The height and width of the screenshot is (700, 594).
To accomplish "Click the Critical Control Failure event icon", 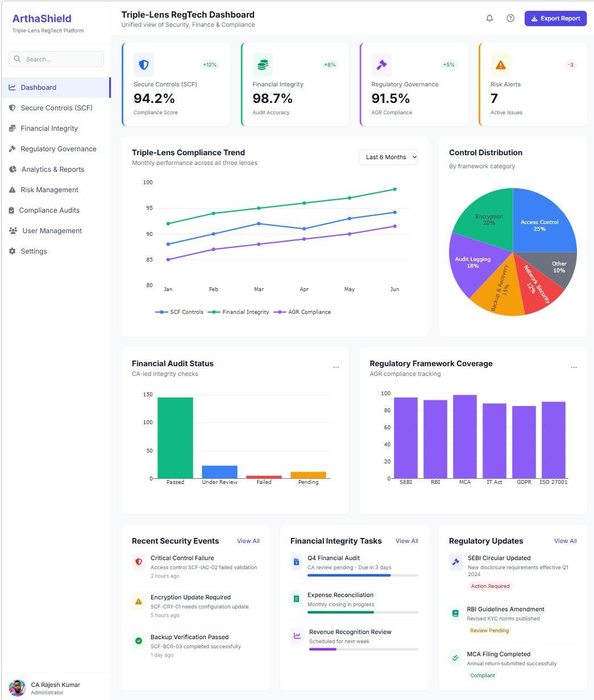I will pyautogui.click(x=139, y=562).
